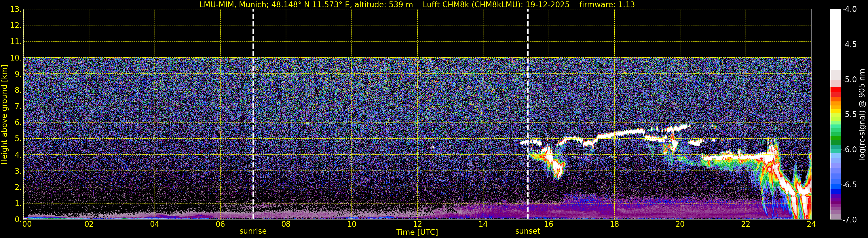The height and width of the screenshot is (238, 868).
Task: Click colorbar tick label '-5.5'
Action: click(x=850, y=114)
